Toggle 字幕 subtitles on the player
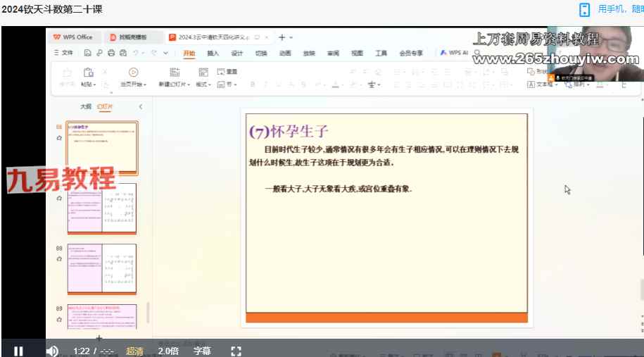 pyautogui.click(x=202, y=351)
